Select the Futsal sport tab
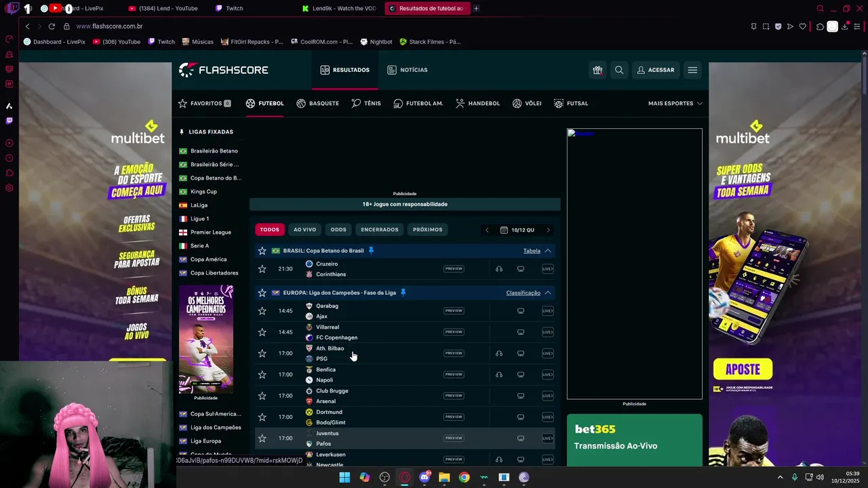 click(x=571, y=103)
